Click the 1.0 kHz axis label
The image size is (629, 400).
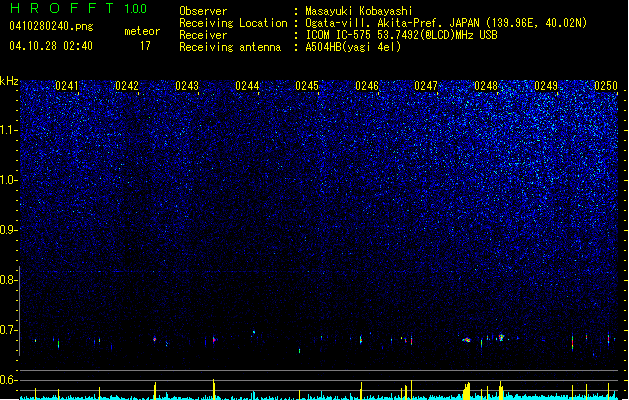pos(9,180)
